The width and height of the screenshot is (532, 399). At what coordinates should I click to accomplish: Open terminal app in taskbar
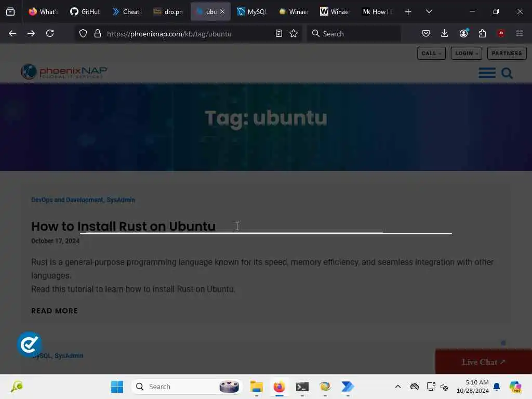(x=302, y=387)
